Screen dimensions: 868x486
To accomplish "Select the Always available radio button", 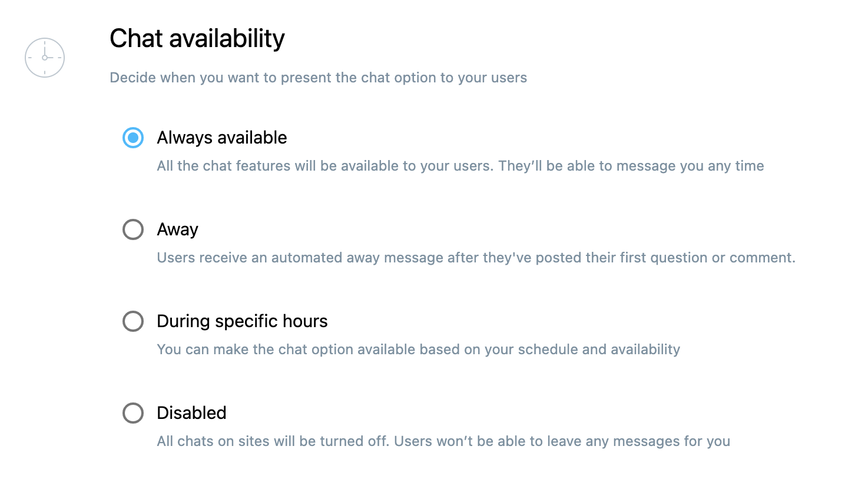I will pyautogui.click(x=133, y=138).
